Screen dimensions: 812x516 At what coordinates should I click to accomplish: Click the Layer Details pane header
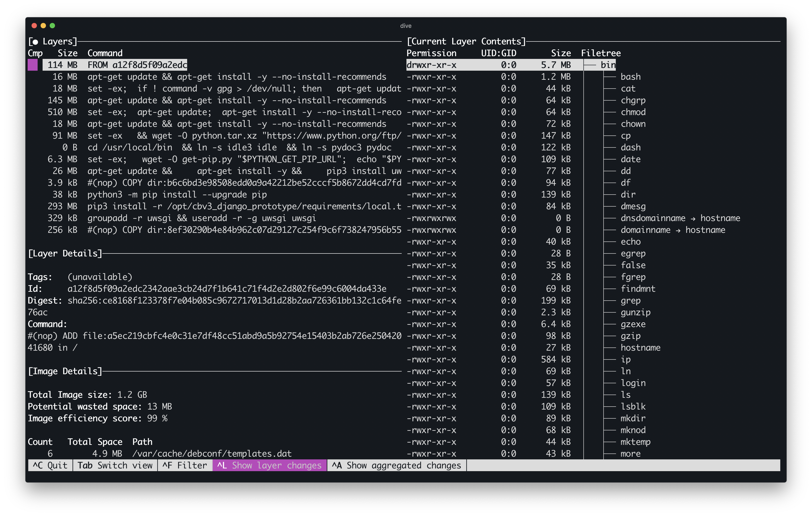(x=65, y=253)
